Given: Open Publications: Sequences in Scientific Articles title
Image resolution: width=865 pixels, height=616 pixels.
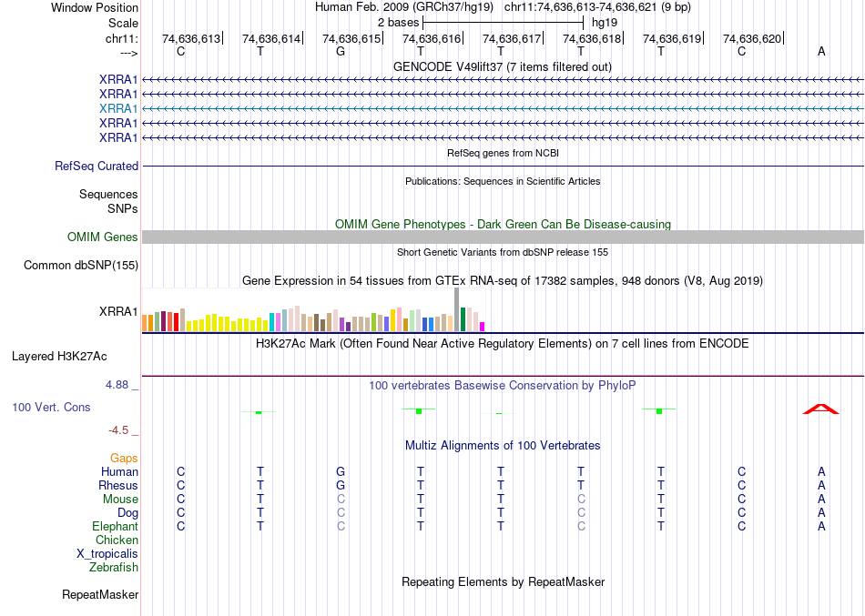Looking at the screenshot, I should (503, 181).
